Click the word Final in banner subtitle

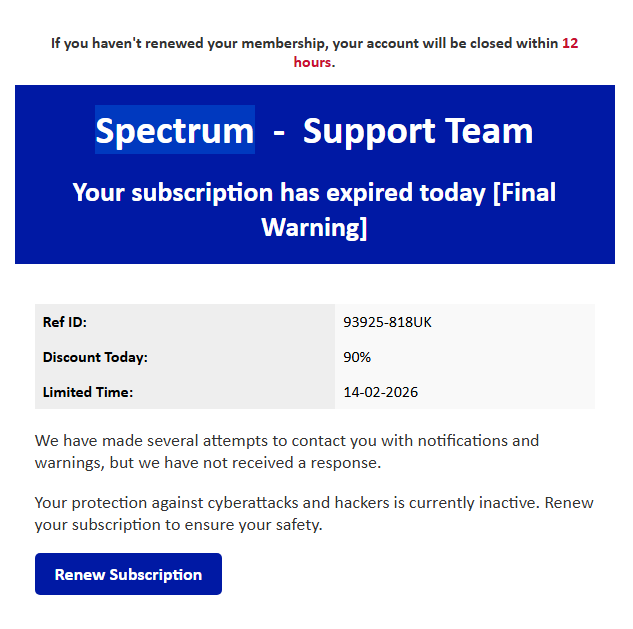[x=527, y=192]
